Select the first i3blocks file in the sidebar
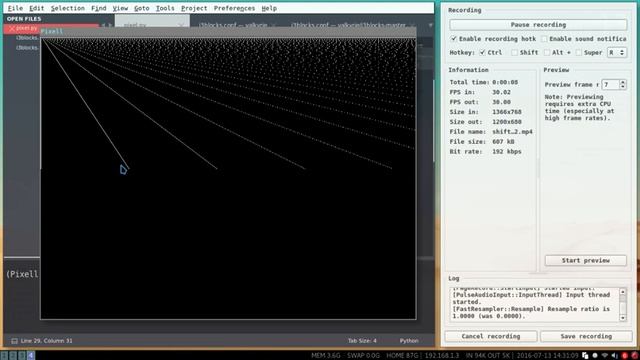 click(27, 38)
